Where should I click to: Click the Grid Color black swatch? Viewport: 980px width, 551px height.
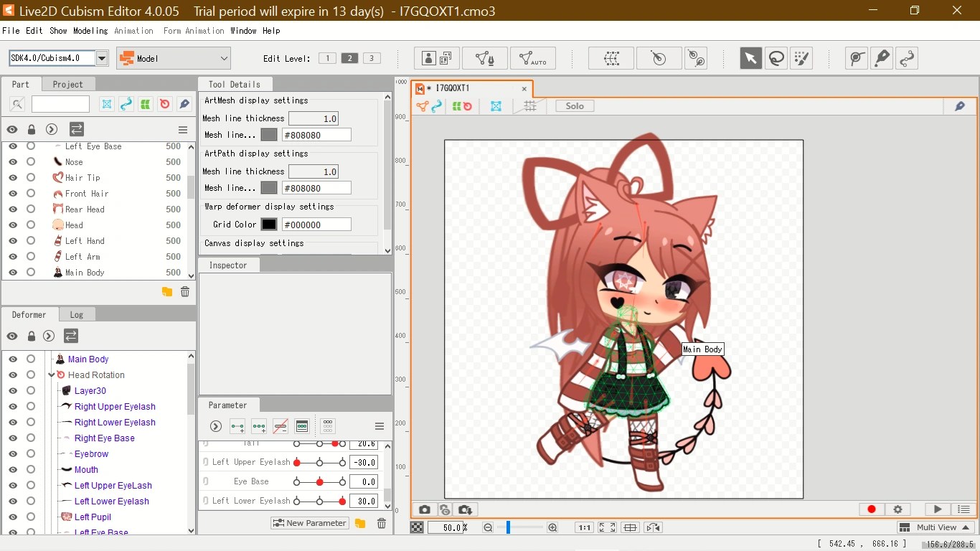coord(269,225)
